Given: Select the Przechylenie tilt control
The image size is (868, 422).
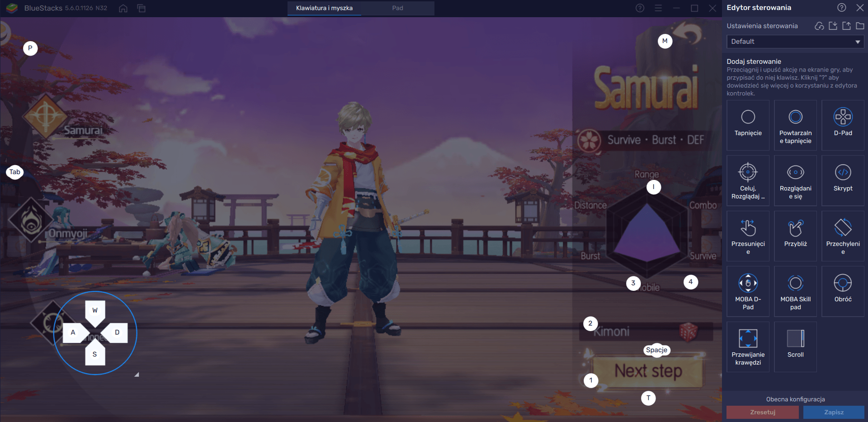Looking at the screenshot, I should (x=843, y=236).
